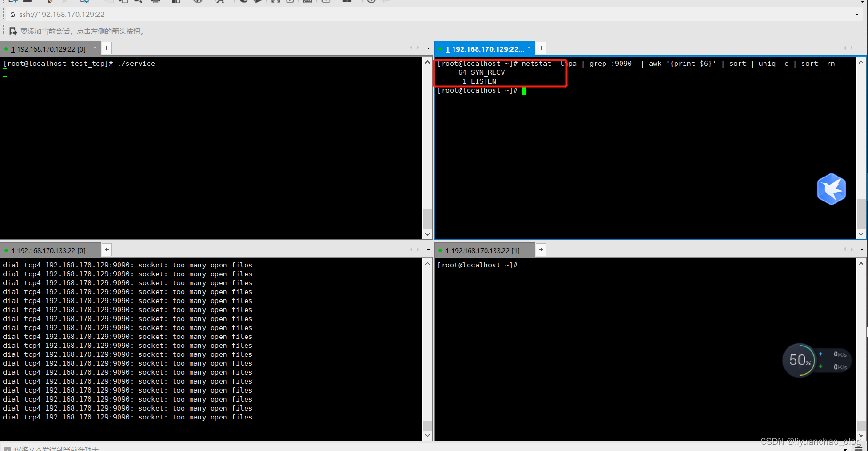The width and height of the screenshot is (868, 451).
Task: Click the floating blue bird assistant icon
Action: [x=831, y=189]
